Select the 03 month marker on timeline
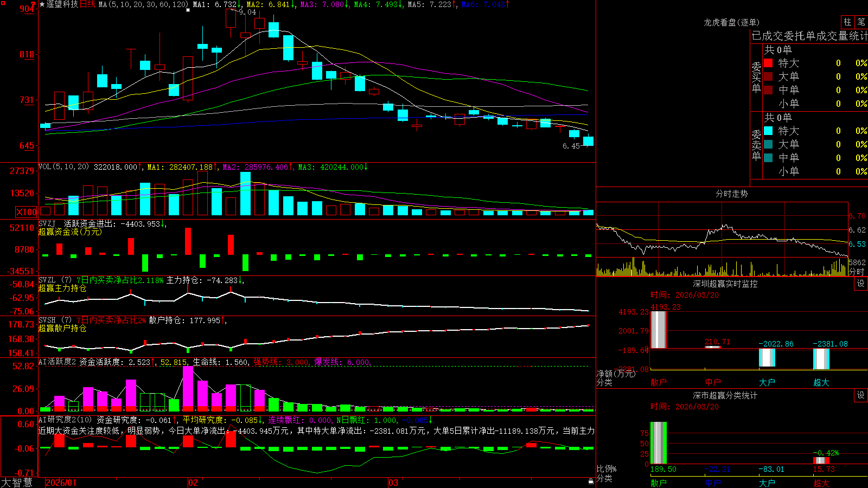The width and height of the screenshot is (868, 488). pyautogui.click(x=393, y=483)
